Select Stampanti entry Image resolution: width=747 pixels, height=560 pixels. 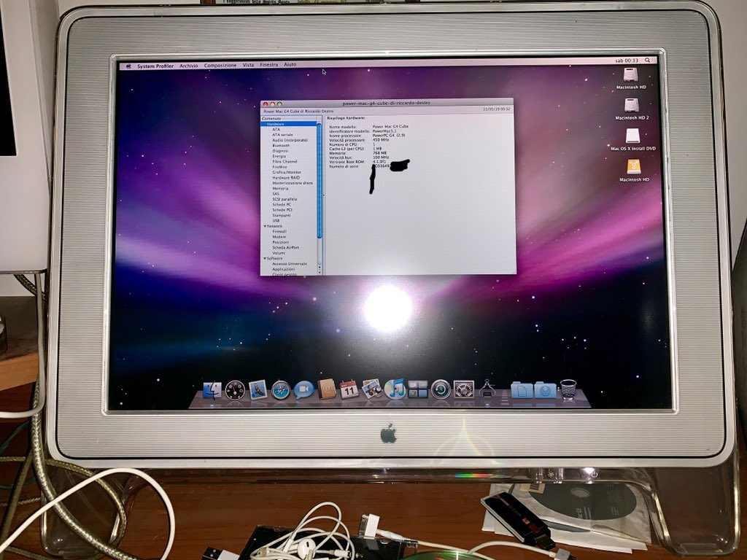282,215
